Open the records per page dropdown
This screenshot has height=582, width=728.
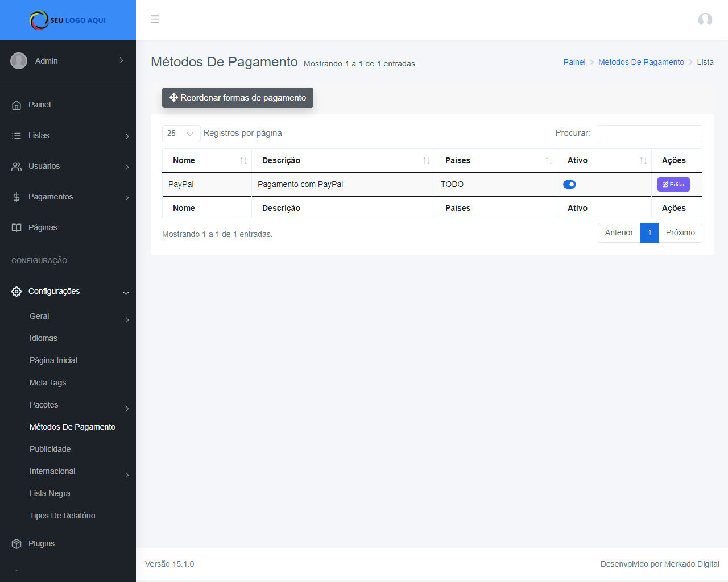[181, 134]
